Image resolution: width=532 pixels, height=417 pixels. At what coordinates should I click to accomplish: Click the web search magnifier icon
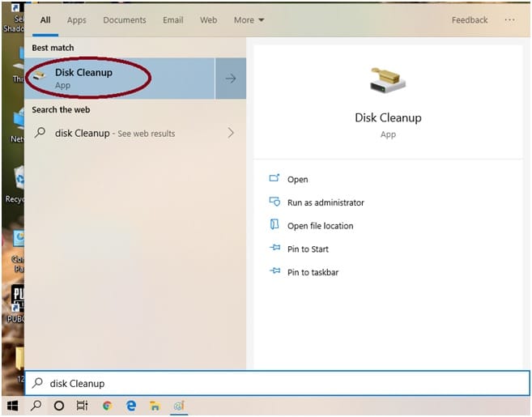40,132
